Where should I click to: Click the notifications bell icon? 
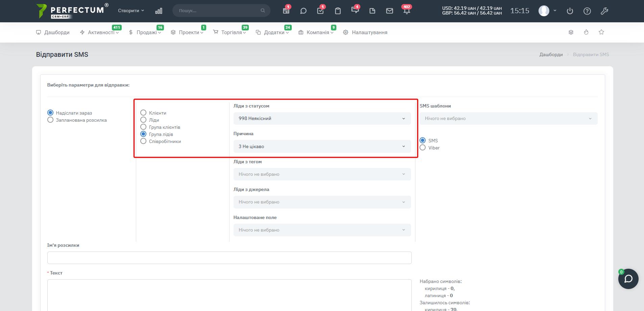click(407, 11)
